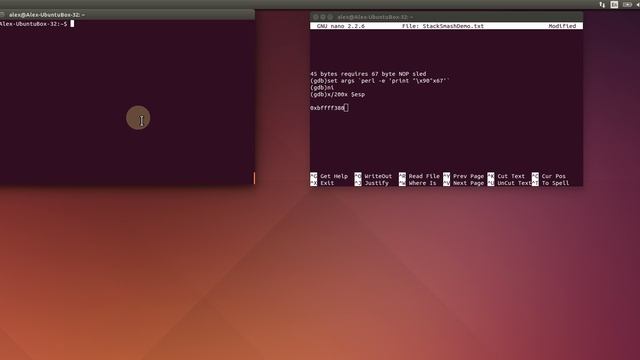
Task: Click the 'File: StackSmashDemo.txt' header in nano
Action: [x=443, y=26]
